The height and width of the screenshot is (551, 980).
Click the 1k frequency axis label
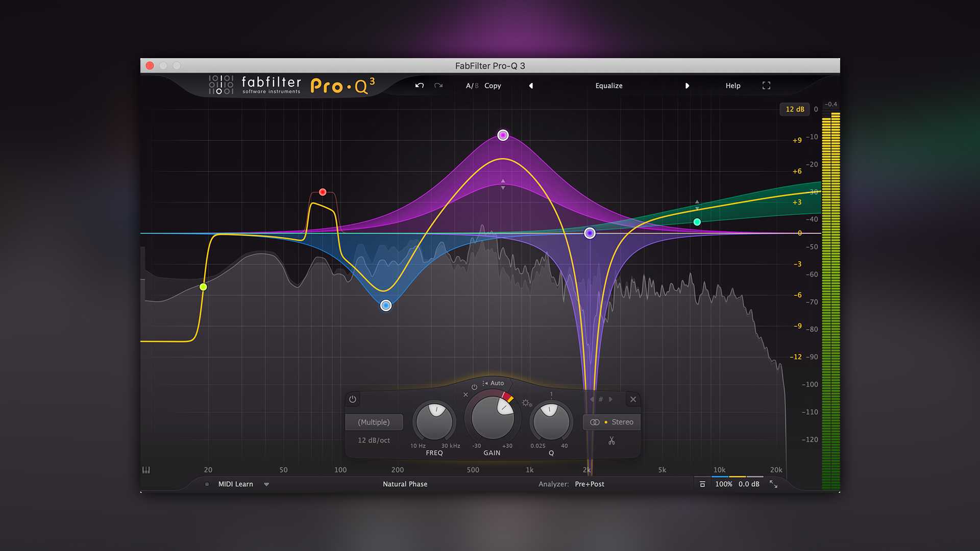tap(530, 470)
